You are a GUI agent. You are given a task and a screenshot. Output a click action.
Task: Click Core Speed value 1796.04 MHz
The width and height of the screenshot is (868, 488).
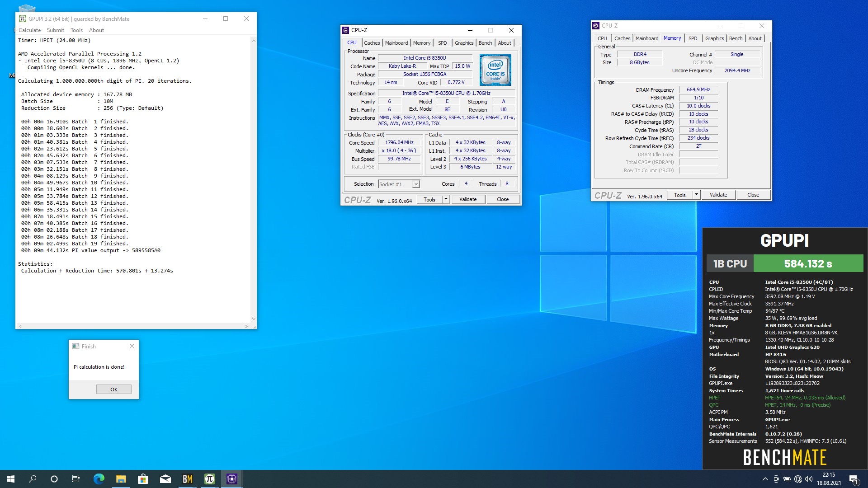coord(399,142)
